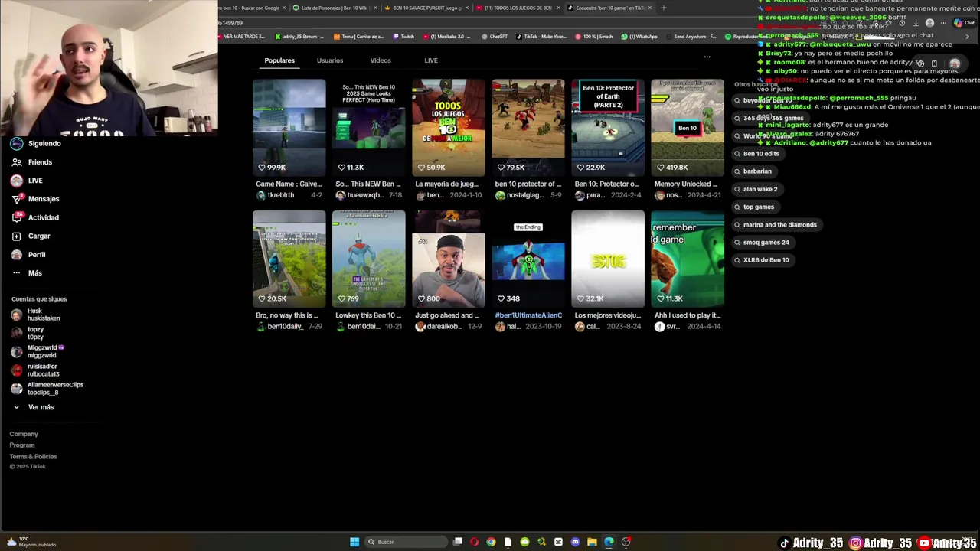This screenshot has width=980, height=551.
Task: Open 'So... This NEW Ben...' video thumbnail
Action: (x=369, y=128)
